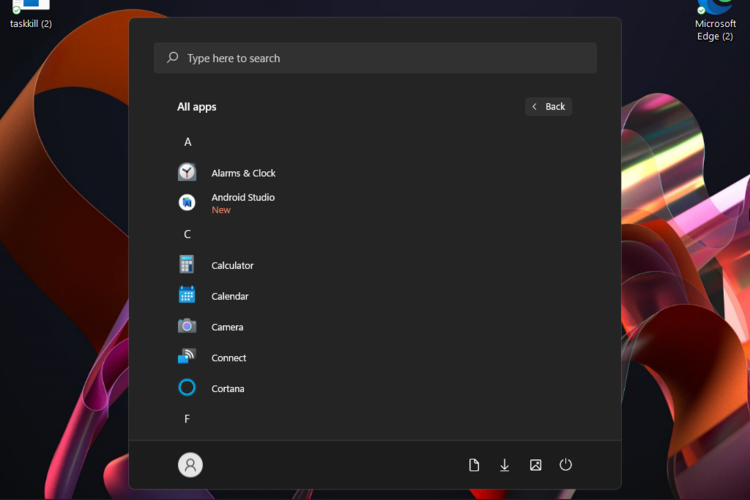Open letter index from header C
This screenshot has height=500, width=750.
click(x=188, y=234)
